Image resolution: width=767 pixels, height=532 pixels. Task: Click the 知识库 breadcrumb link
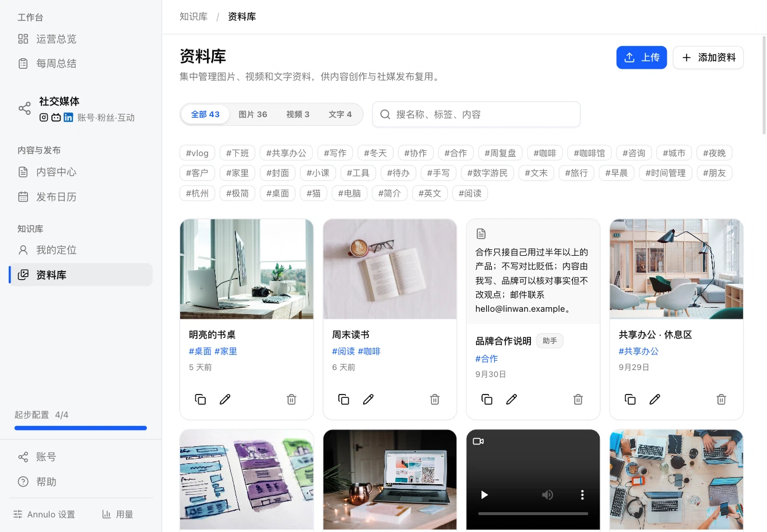pyautogui.click(x=193, y=17)
